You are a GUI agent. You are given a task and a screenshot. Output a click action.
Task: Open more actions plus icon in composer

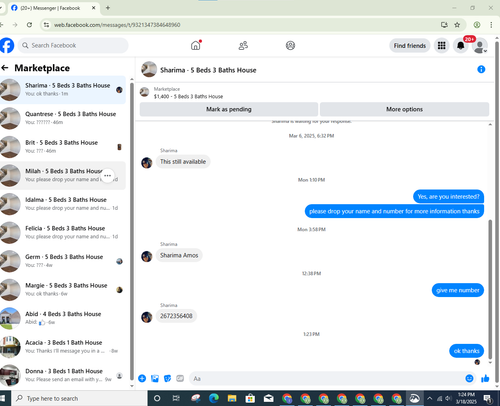(142, 378)
